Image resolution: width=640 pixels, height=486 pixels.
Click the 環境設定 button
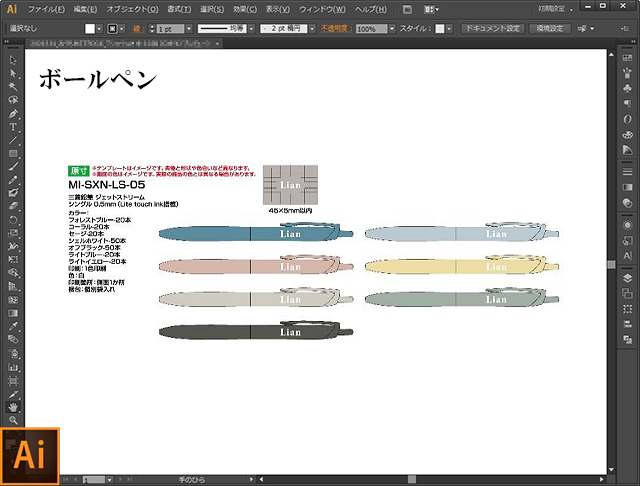click(x=550, y=29)
